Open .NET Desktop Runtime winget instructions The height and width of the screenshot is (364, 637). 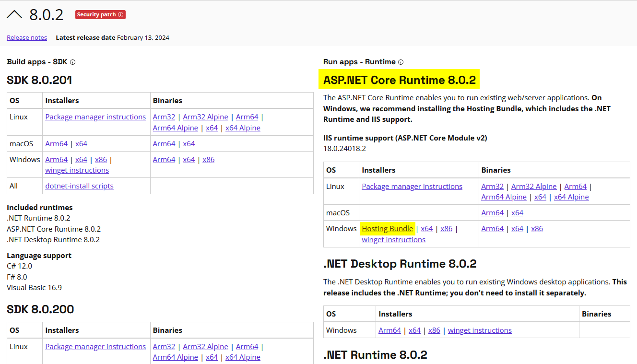480,330
